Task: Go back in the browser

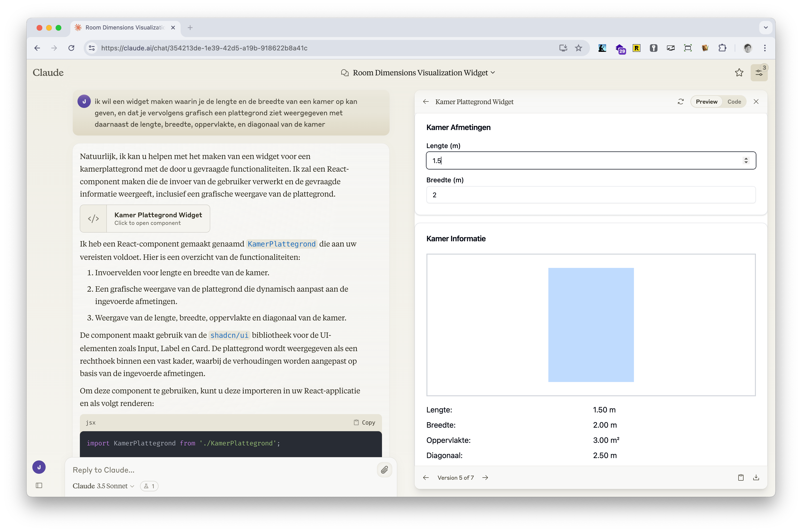Action: tap(37, 48)
